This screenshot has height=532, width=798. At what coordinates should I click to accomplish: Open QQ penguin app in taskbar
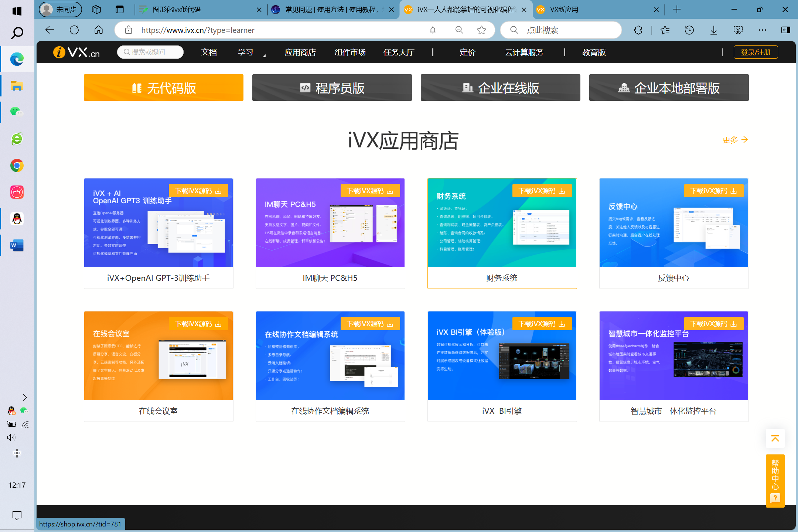tap(17, 219)
